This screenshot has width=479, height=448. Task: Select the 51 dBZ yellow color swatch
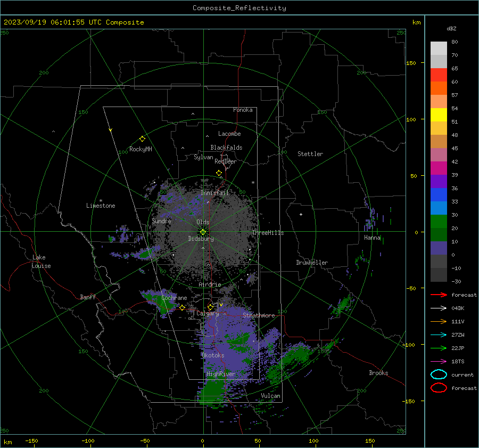pyautogui.click(x=439, y=115)
